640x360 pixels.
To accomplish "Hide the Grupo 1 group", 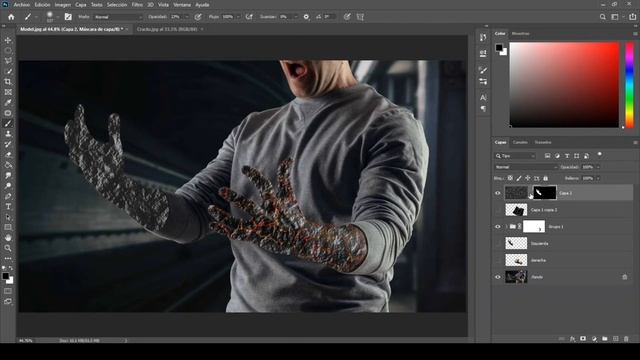I will click(498, 227).
